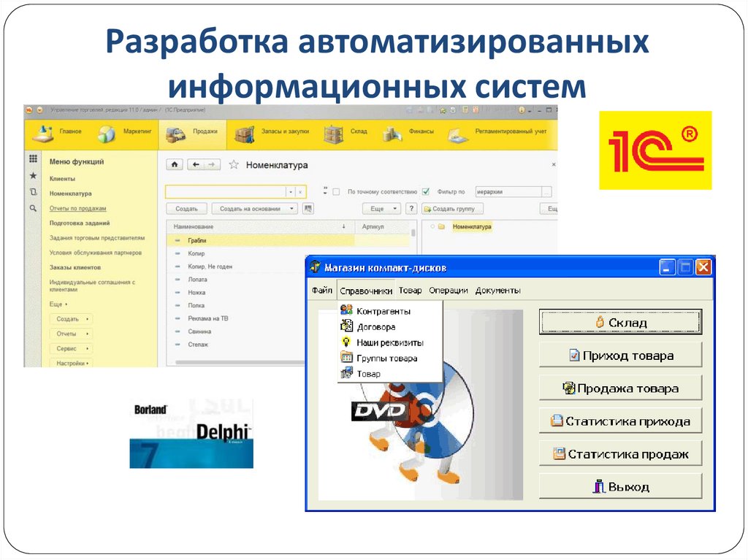Click the lightbulb icon for Наши реквизиты
The width and height of the screenshot is (748, 560).
click(346, 342)
